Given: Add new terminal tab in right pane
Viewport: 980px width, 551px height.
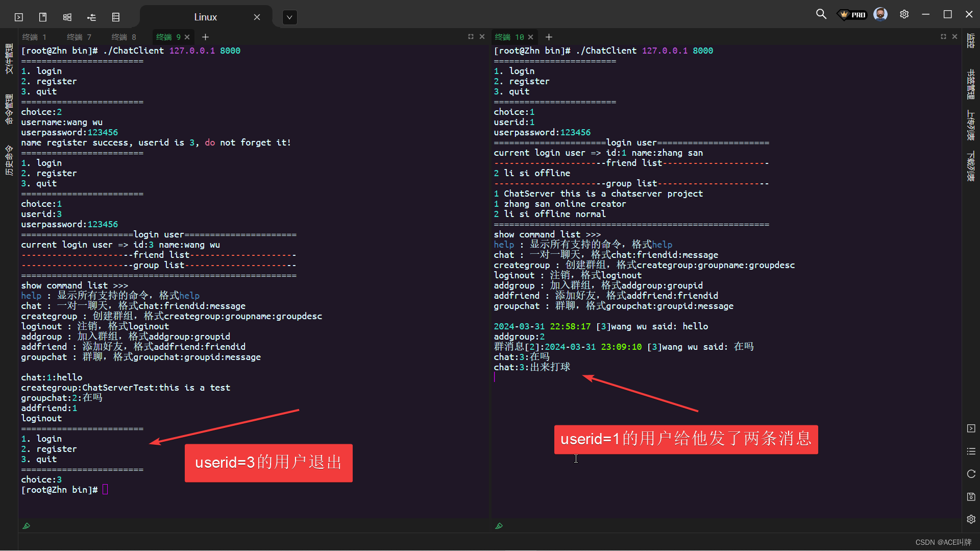Looking at the screenshot, I should tap(549, 37).
